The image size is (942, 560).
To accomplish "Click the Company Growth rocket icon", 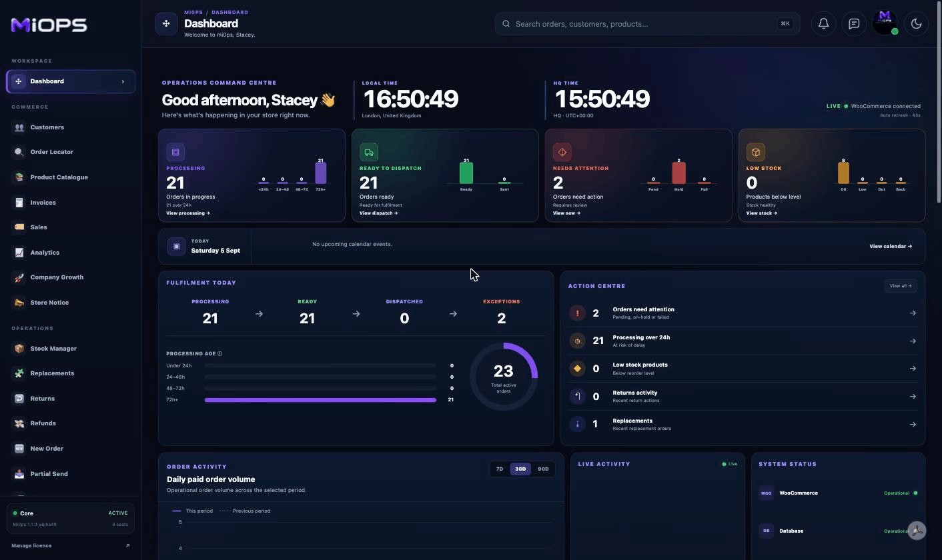I will point(19,277).
